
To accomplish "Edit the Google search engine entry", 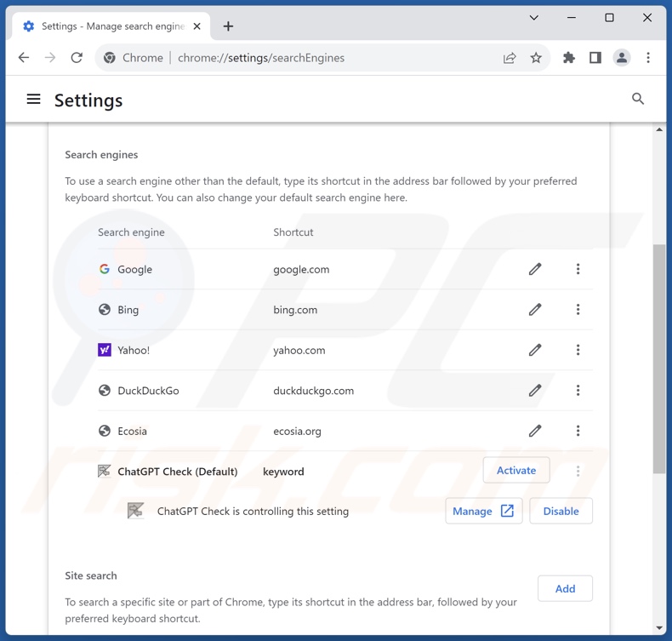I will tap(535, 269).
